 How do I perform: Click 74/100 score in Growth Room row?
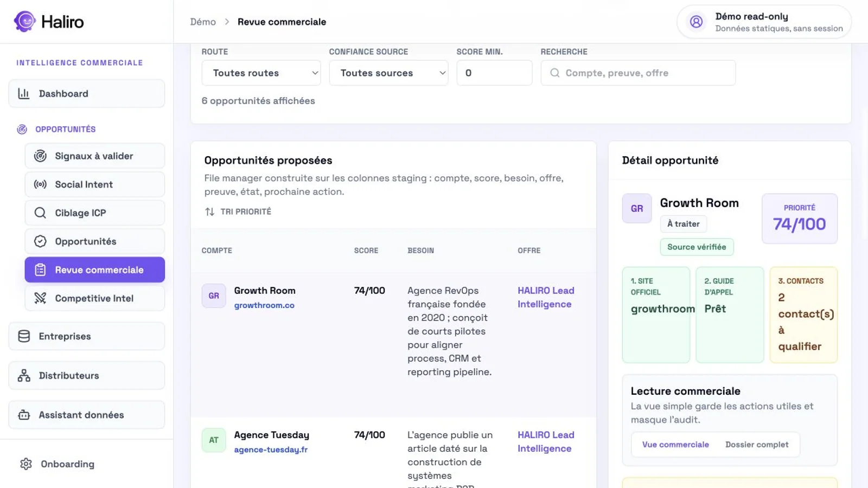click(369, 291)
